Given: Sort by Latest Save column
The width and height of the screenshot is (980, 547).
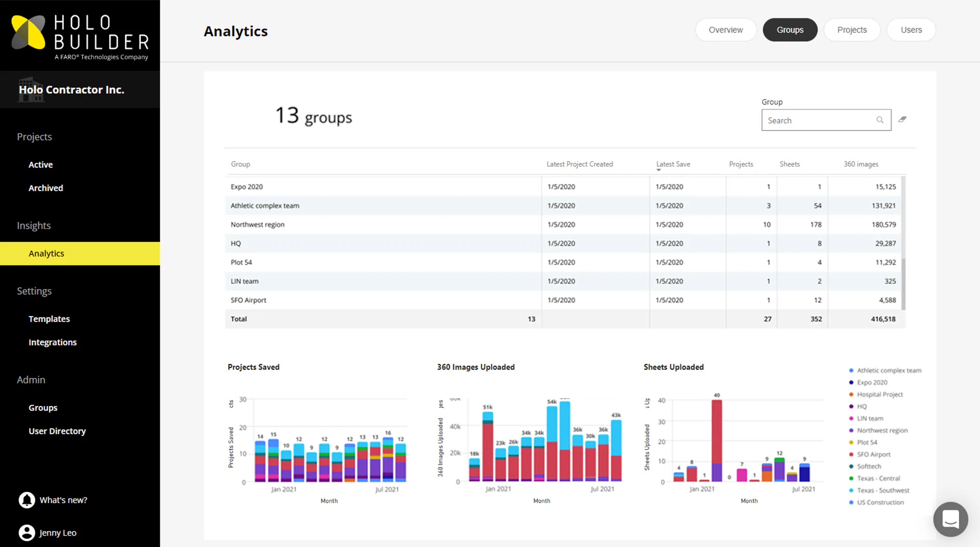Looking at the screenshot, I should 673,164.
